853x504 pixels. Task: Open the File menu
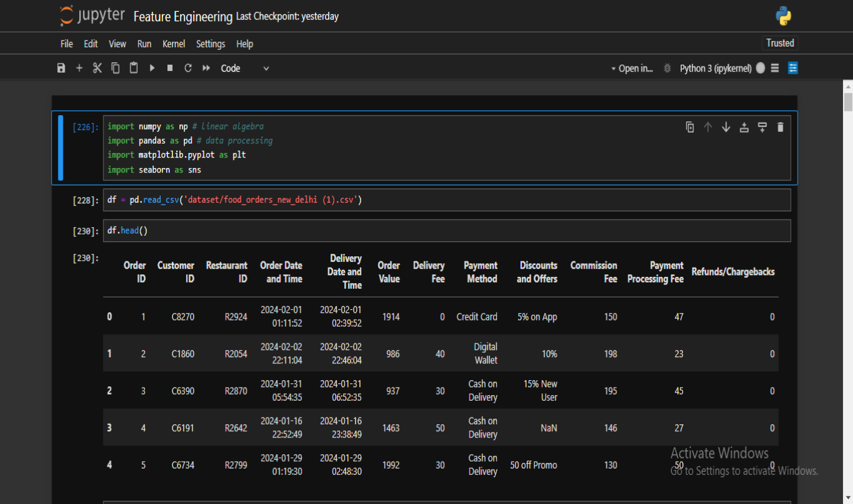[67, 44]
